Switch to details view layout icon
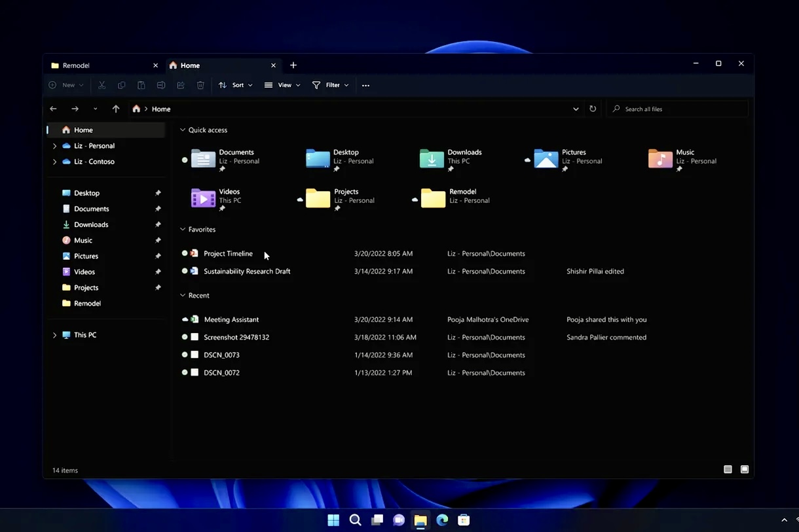This screenshot has height=532, width=799. pyautogui.click(x=728, y=469)
